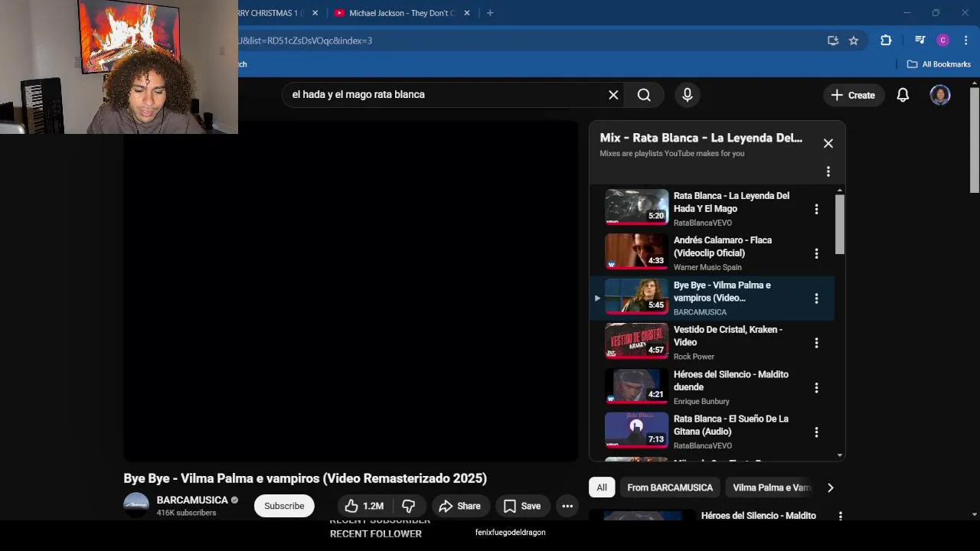Click the Create button
Image resolution: width=980 pixels, height=551 pixels.
pyautogui.click(x=853, y=95)
